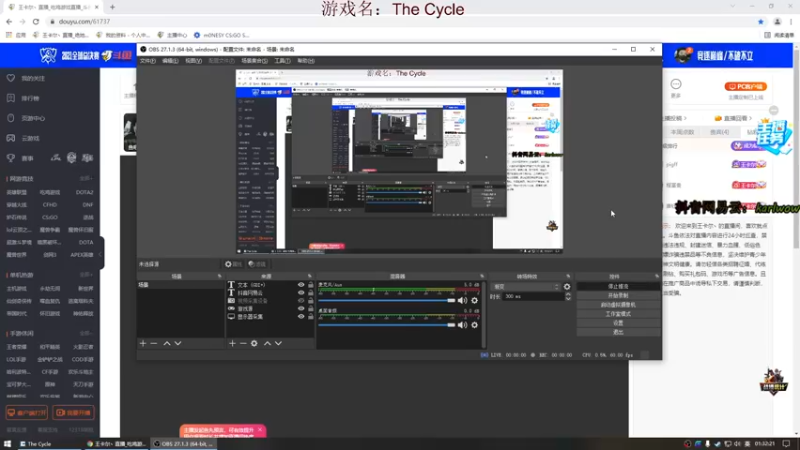Viewport: 800px width, 450px height.
Task: Mute the microphone/Aux audio speaker icon
Action: (x=462, y=301)
